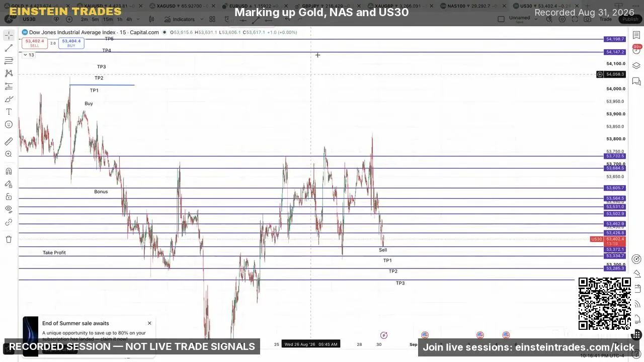The image size is (644, 362).
Task: Toggle magnet mode
Action: click(9, 171)
